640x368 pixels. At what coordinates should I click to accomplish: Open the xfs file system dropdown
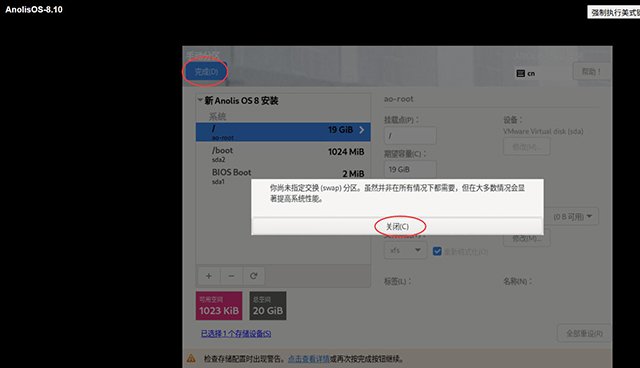coord(405,250)
